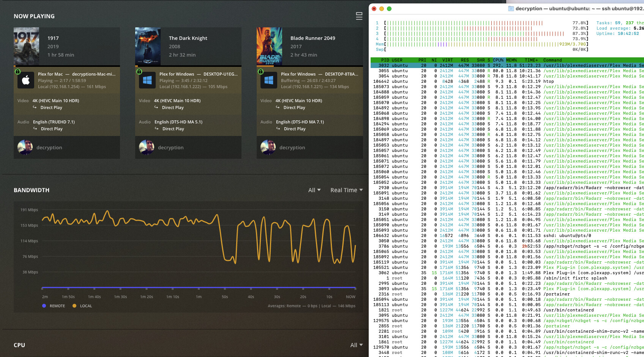This screenshot has height=357, width=644.
Task: Click the 1m marker on bandwidth timeline
Action: 199,297
